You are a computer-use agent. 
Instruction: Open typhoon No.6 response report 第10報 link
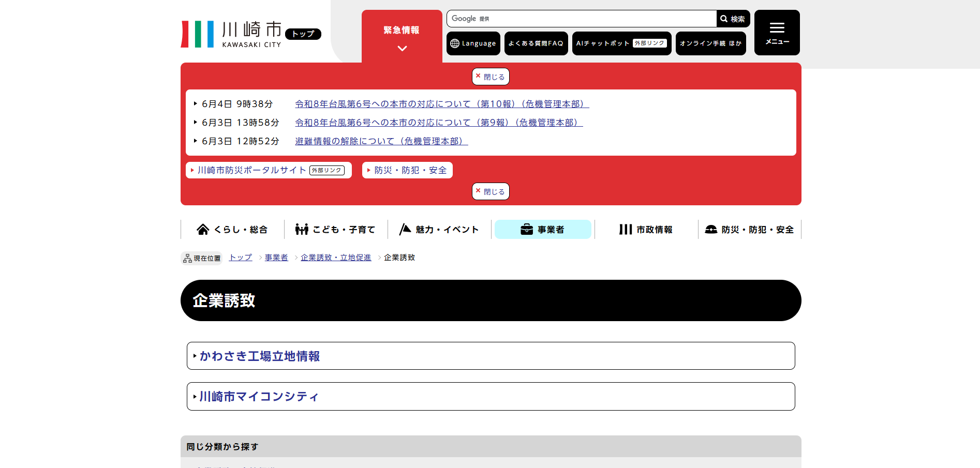(442, 104)
